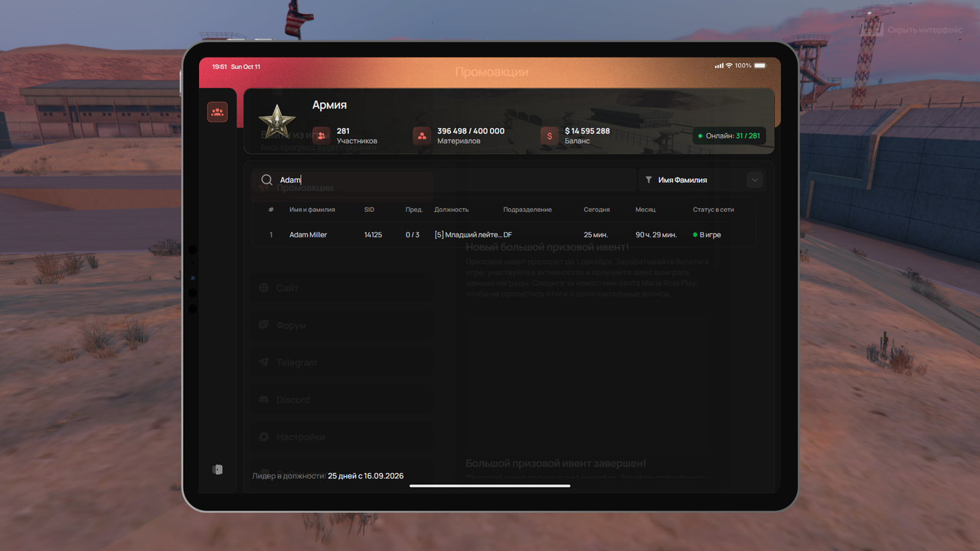Viewport: 980px width, 551px height.
Task: Click the "Подразделение" column header
Action: click(528, 210)
